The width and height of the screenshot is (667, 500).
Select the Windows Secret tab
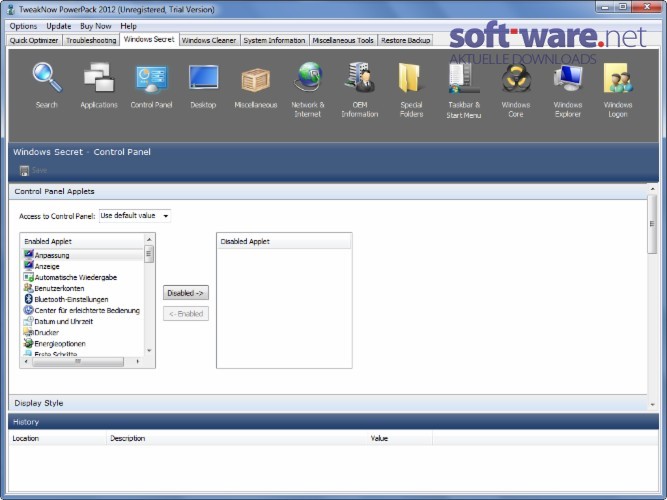[x=149, y=39]
